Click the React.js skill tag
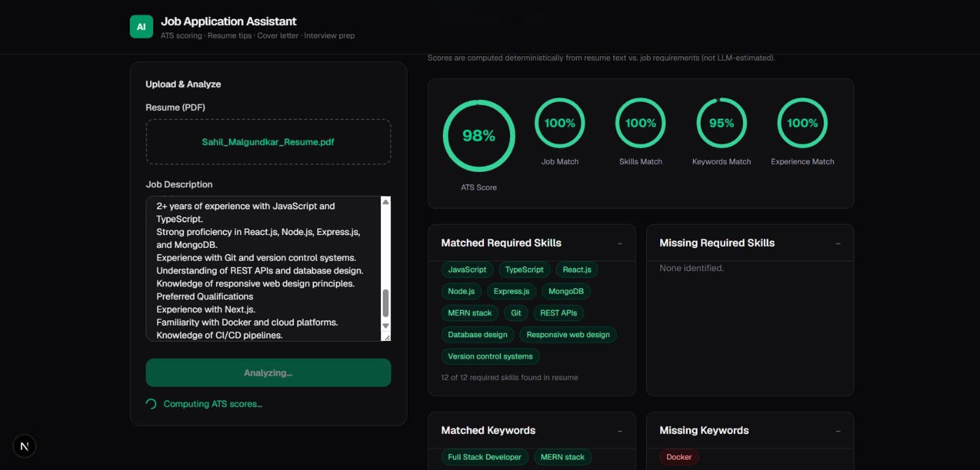Viewport: 980px width, 470px height. click(x=577, y=270)
